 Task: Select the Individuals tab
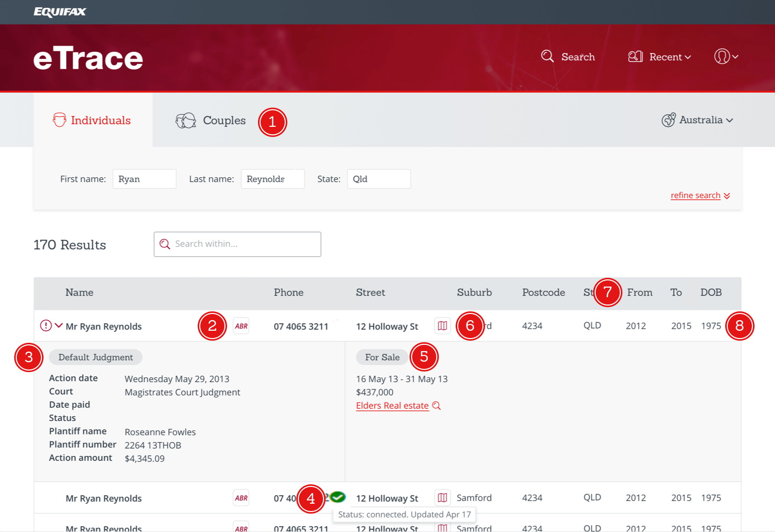[x=100, y=120]
